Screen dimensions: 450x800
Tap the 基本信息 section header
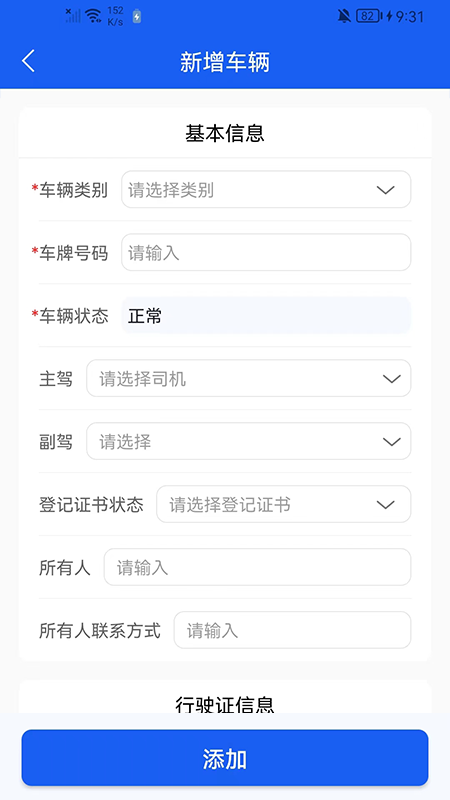(224, 134)
